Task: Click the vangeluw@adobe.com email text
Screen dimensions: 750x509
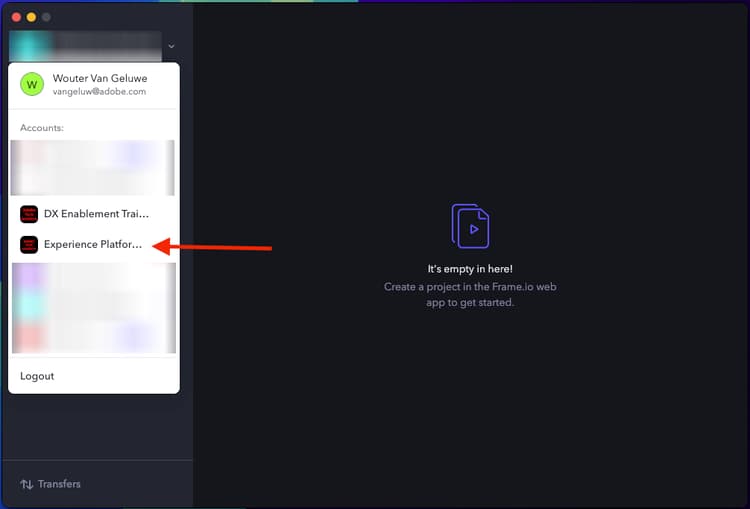Action: pyautogui.click(x=99, y=91)
